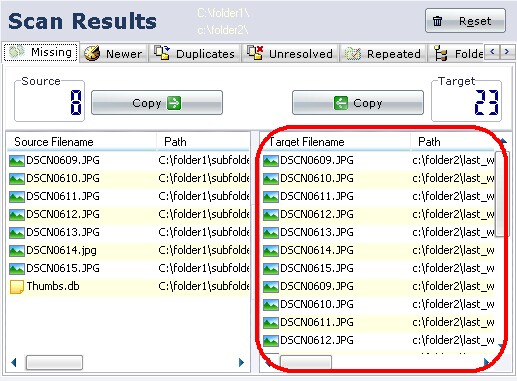517x381 pixels.
Task: Click source list scroll right arrow
Action: click(241, 363)
